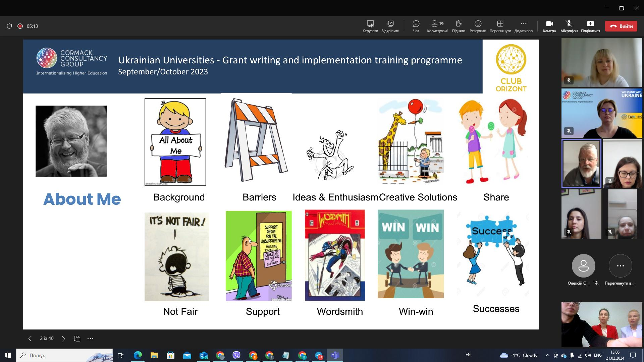Screen dimensions: 644x362
Task: Click the '2 із 40' slide counter
Action: click(x=47, y=338)
